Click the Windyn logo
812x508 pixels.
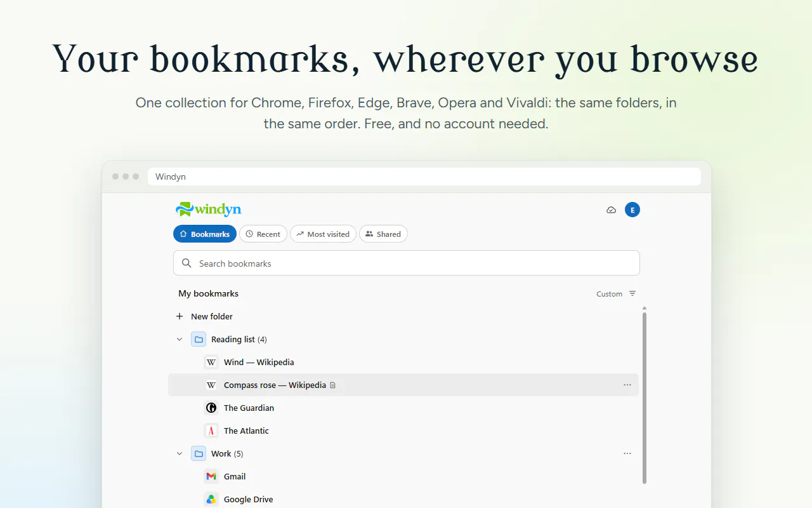pos(209,210)
